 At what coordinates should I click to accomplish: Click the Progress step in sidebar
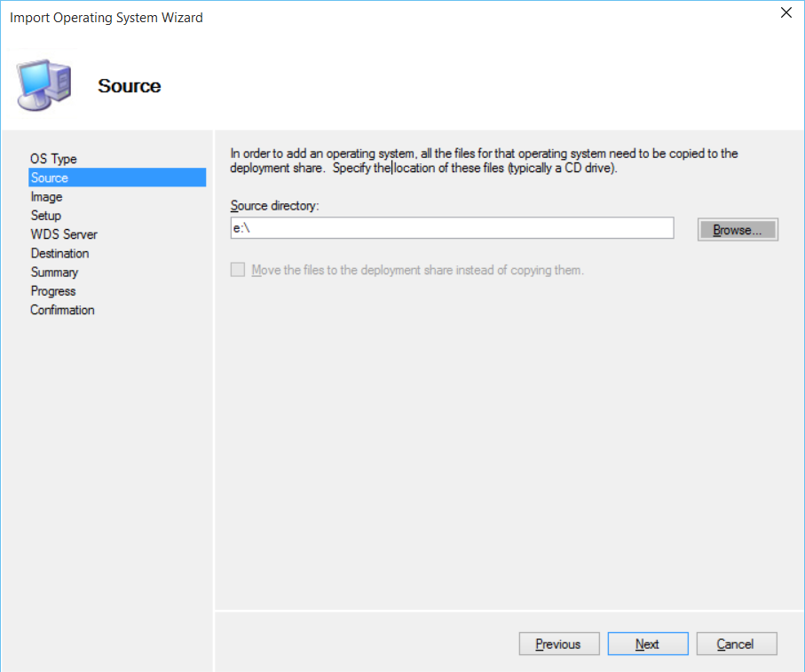(53, 291)
